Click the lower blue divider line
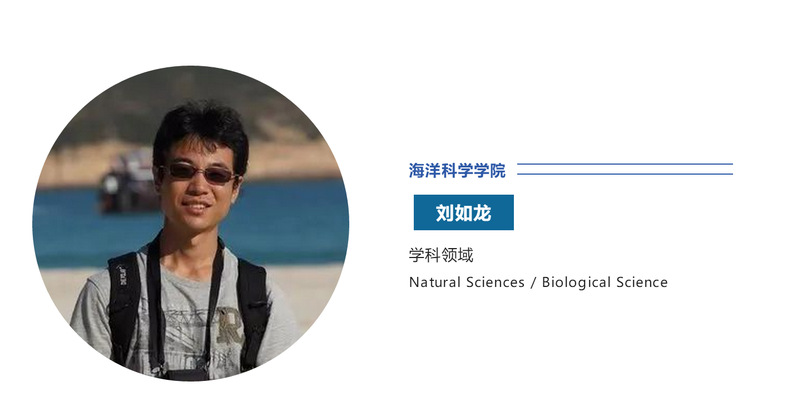Screen dimensions: 798x406 (x=625, y=174)
